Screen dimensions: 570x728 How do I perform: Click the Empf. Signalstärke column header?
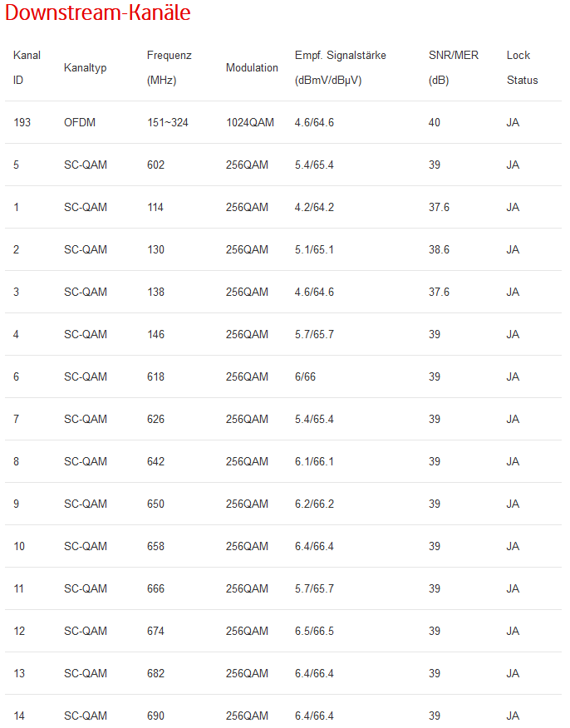(x=340, y=67)
